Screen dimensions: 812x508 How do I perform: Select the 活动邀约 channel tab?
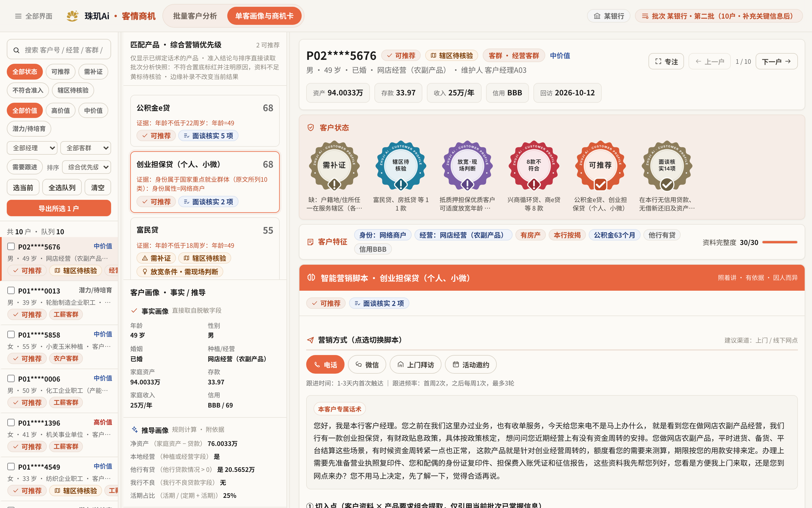tap(471, 365)
